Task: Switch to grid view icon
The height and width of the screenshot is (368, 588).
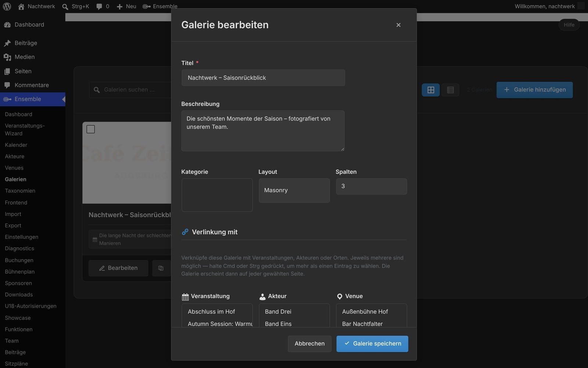Action: tap(431, 90)
